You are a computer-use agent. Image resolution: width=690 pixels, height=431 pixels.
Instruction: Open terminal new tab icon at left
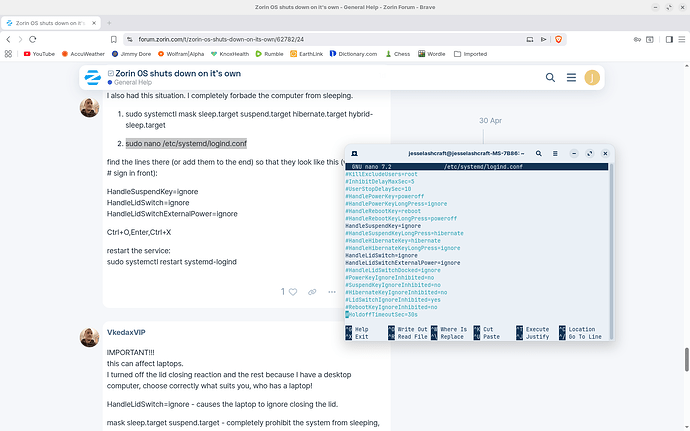(x=354, y=153)
